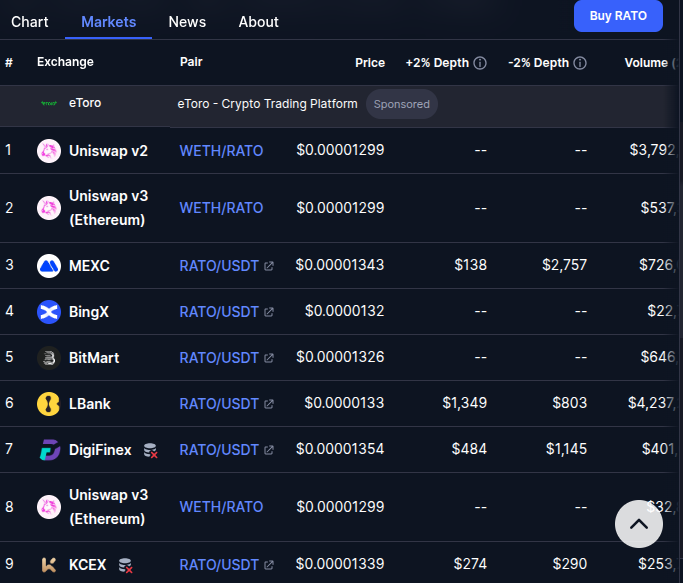The height and width of the screenshot is (583, 683).
Task: Sort by the +2% Depth column header
Action: [x=437, y=63]
